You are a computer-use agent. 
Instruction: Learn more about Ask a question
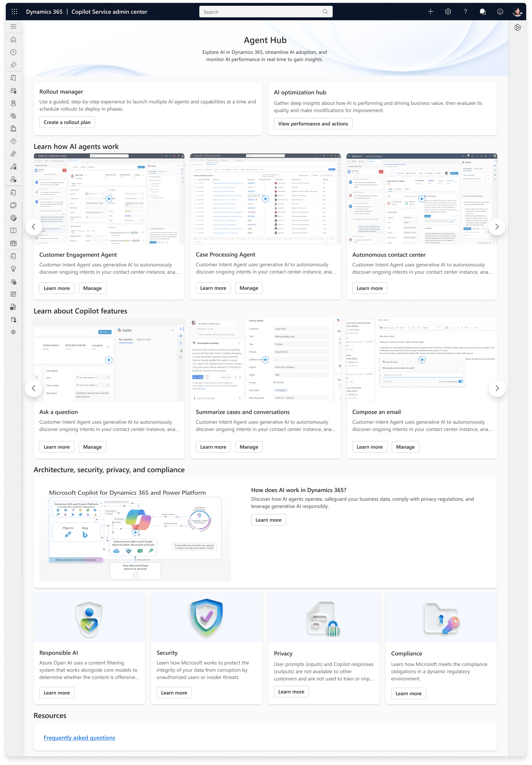(57, 447)
